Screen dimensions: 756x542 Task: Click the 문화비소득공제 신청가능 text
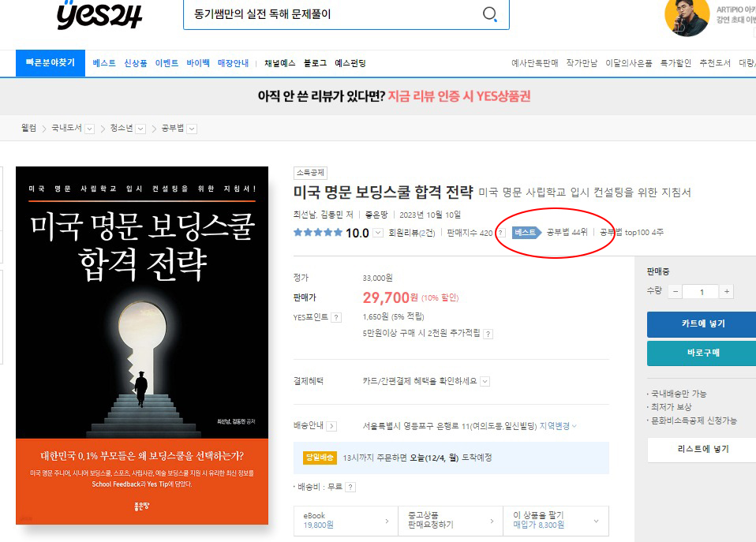pyautogui.click(x=694, y=421)
